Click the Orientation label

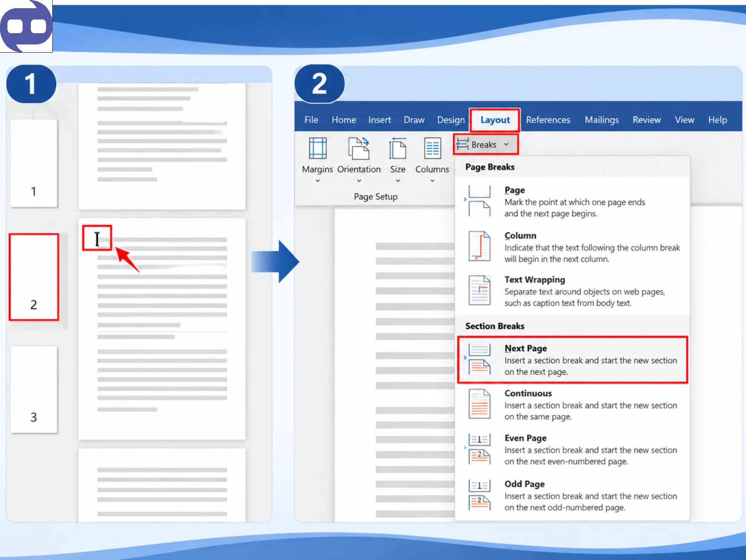(359, 169)
